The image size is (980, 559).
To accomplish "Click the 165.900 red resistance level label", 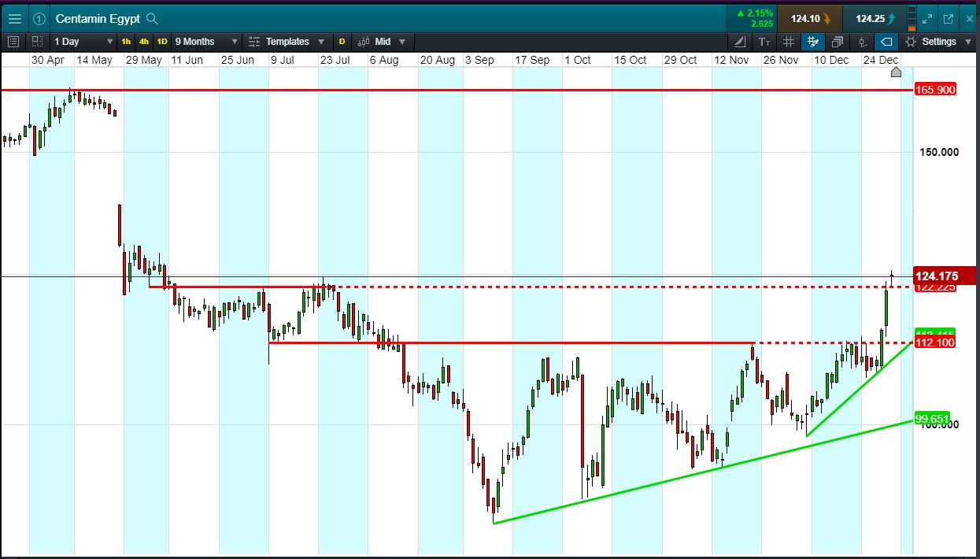I will tap(935, 90).
